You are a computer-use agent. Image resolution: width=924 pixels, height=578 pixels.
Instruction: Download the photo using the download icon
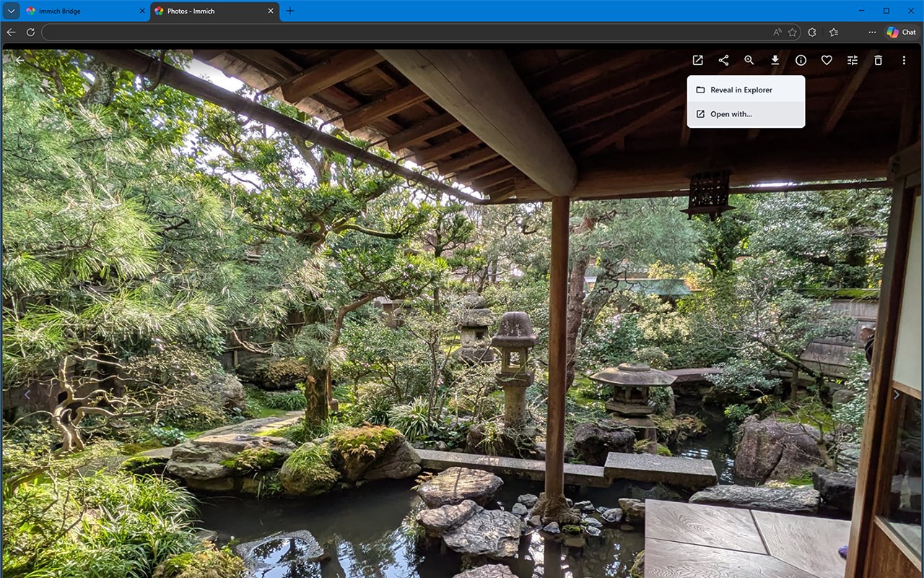(775, 61)
